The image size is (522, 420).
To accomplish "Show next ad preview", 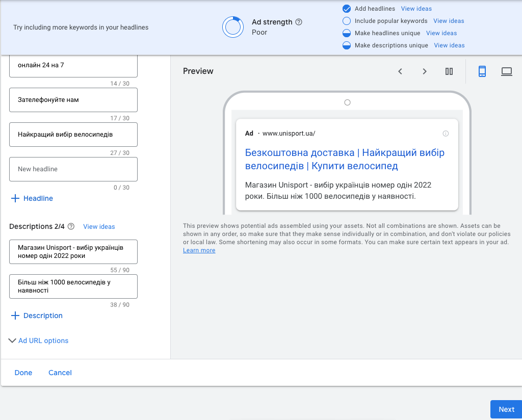I will 425,71.
